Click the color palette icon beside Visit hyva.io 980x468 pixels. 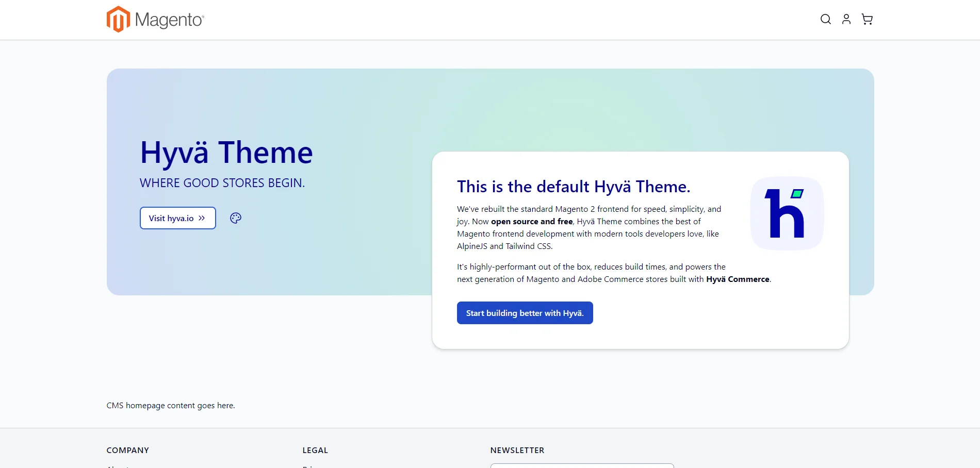point(236,218)
